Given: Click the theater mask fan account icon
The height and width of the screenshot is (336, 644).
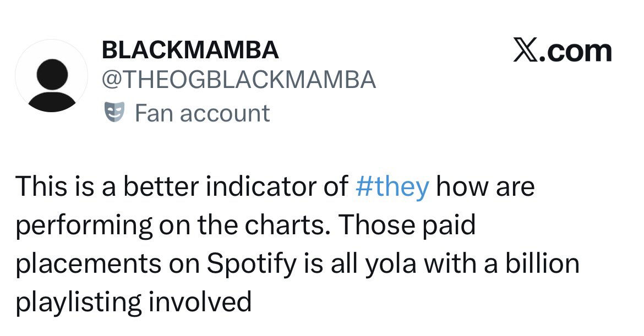Looking at the screenshot, I should (x=114, y=113).
